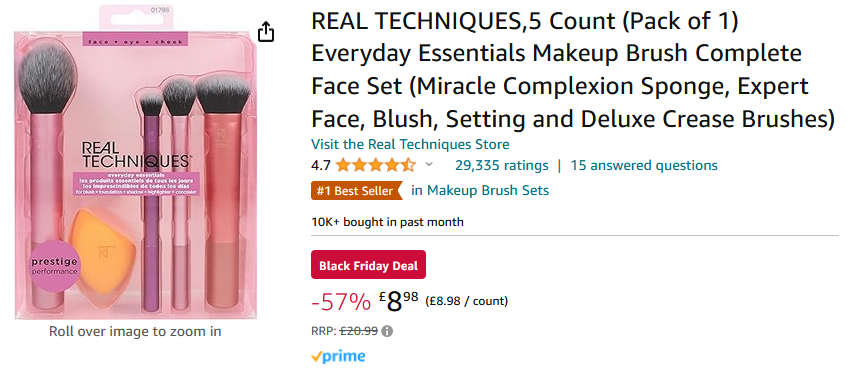The width and height of the screenshot is (857, 372).
Task: Click the #1 Best Seller badge
Action: [356, 191]
